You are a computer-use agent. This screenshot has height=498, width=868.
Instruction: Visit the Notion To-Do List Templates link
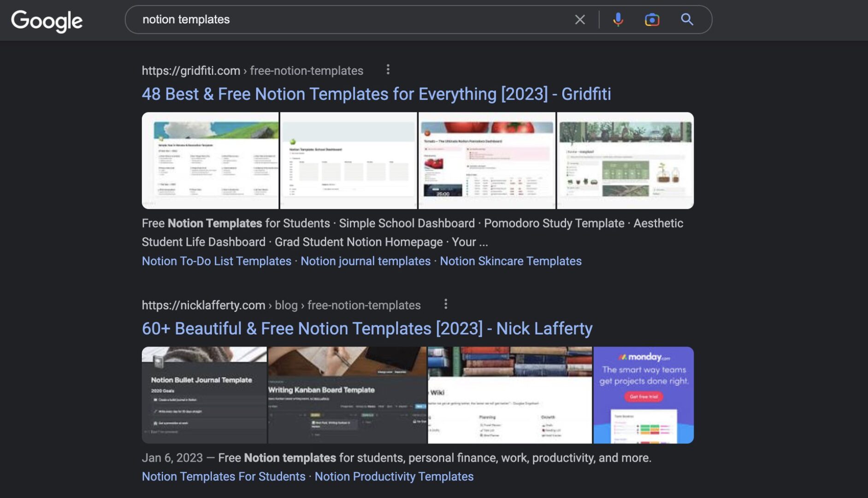[217, 261]
